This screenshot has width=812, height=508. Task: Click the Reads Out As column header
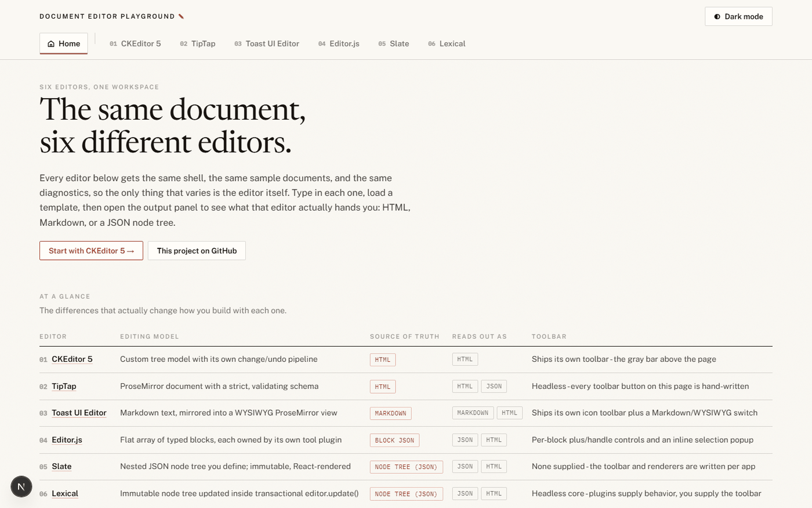point(480,337)
